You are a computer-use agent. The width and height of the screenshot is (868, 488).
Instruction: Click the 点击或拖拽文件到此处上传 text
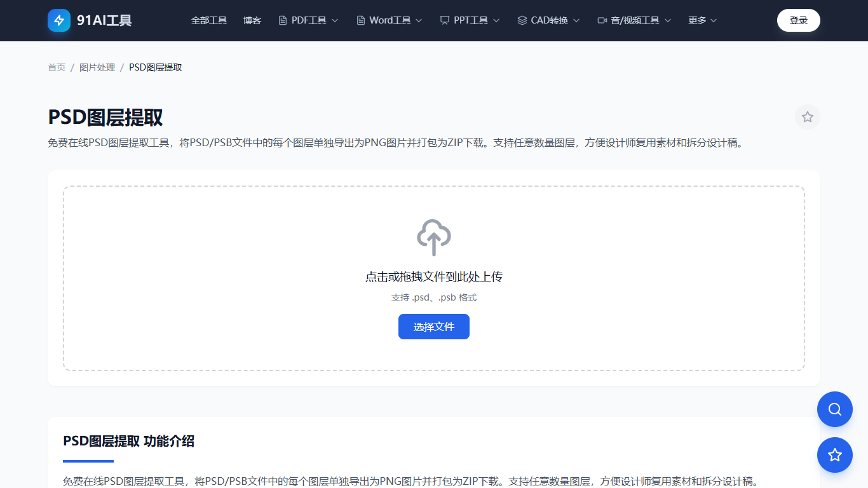(434, 277)
